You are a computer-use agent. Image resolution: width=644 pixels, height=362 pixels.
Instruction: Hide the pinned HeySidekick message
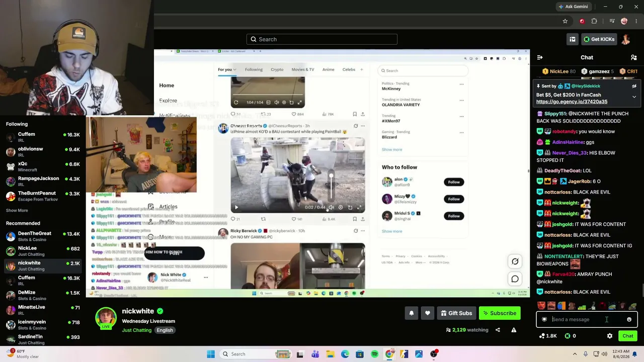tap(634, 86)
